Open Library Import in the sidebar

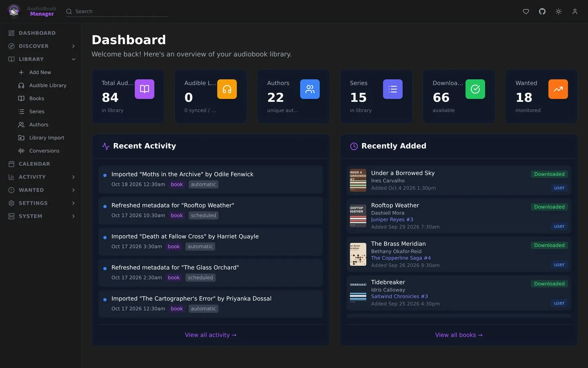pyautogui.click(x=47, y=138)
